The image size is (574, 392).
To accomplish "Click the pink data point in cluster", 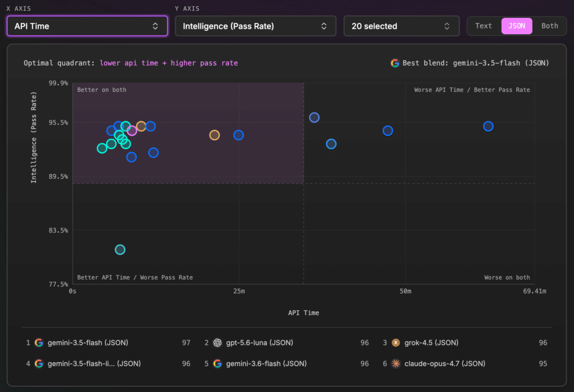I will (132, 130).
